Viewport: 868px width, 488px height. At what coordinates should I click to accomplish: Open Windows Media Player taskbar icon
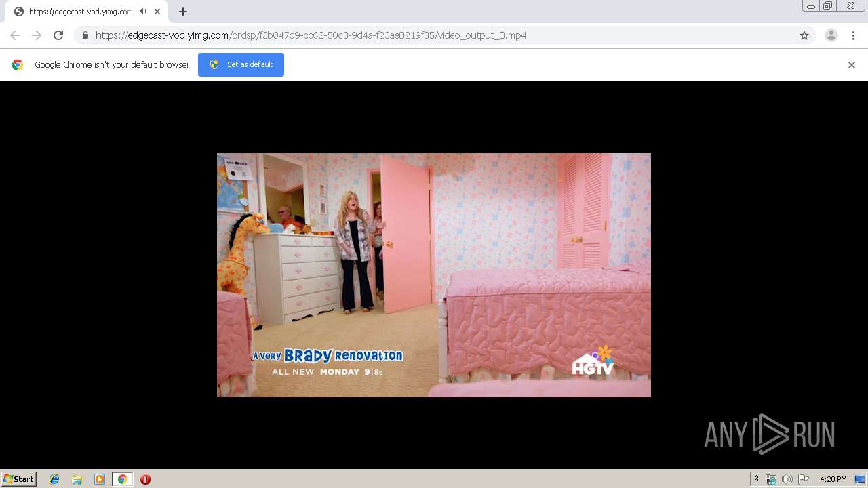(x=100, y=479)
